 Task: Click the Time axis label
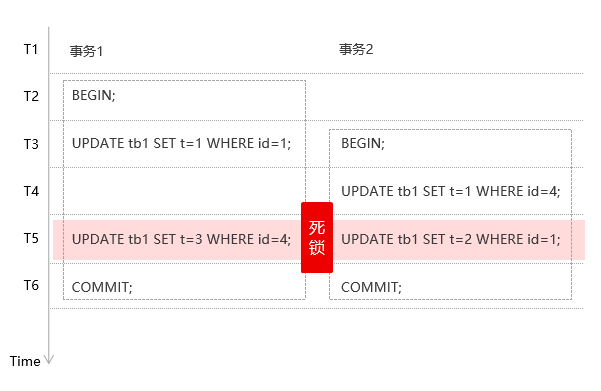(x=25, y=361)
